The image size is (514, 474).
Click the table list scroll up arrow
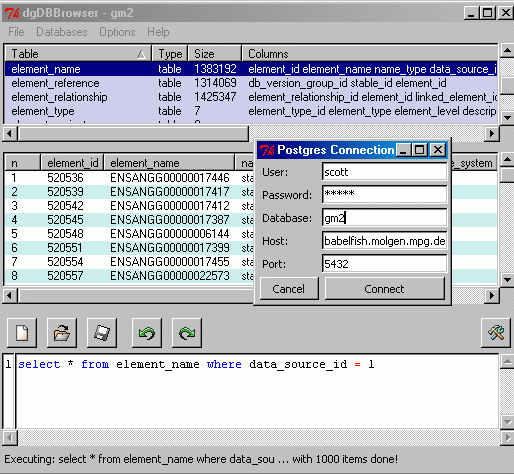(x=507, y=50)
